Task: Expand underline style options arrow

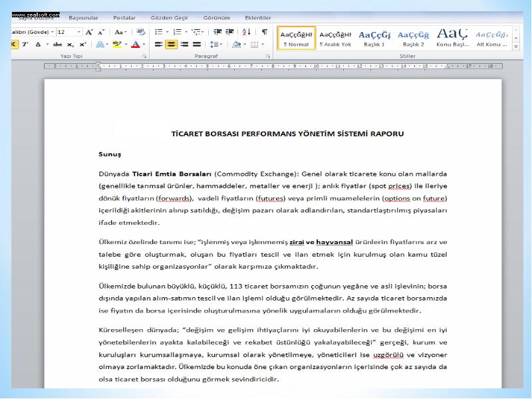Action: [x=47, y=45]
